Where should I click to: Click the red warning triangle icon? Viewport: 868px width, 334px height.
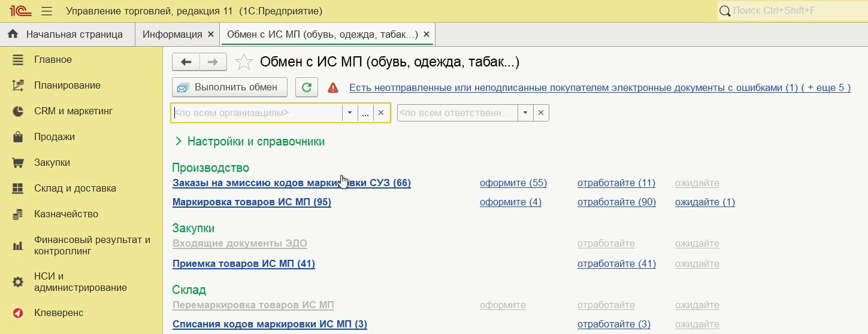click(x=333, y=88)
